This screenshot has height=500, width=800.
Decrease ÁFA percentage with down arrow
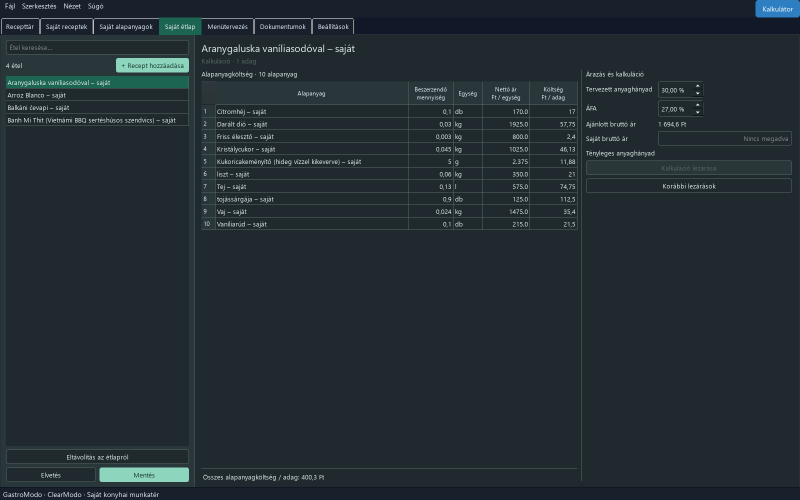tap(697, 112)
